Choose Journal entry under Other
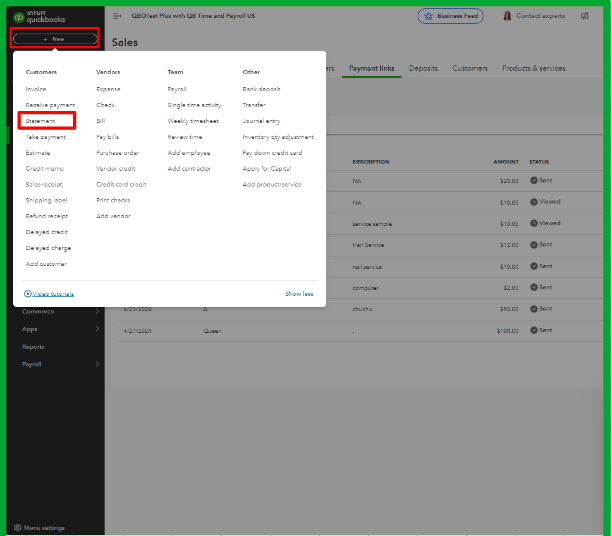 point(259,121)
